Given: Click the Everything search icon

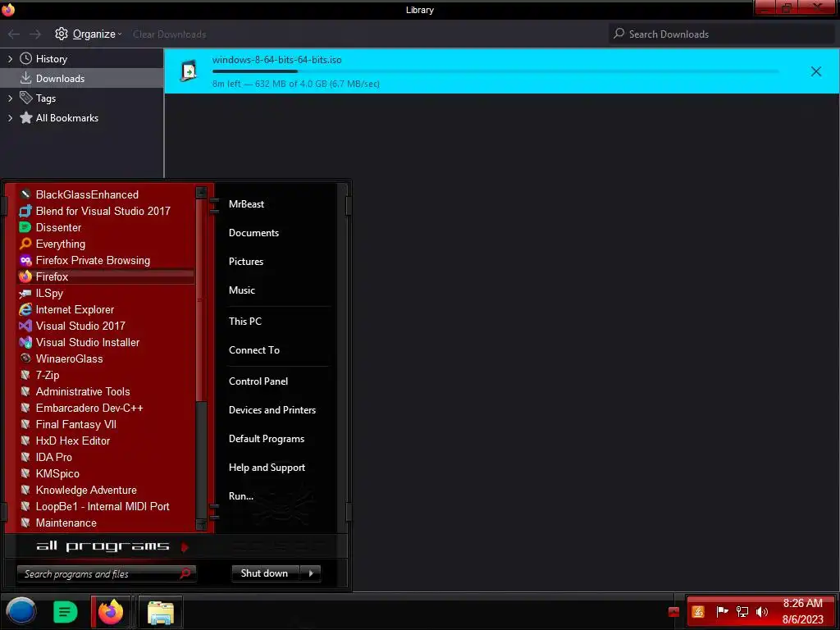Looking at the screenshot, I should point(25,244).
